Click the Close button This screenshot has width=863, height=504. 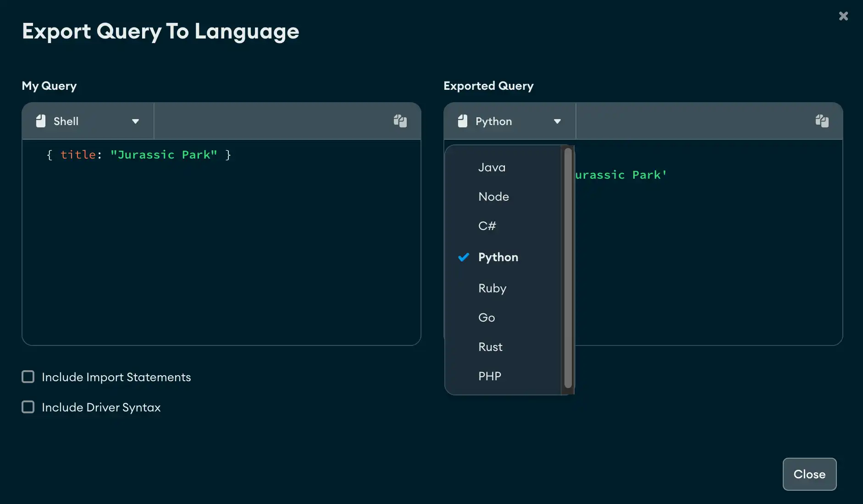point(808,474)
